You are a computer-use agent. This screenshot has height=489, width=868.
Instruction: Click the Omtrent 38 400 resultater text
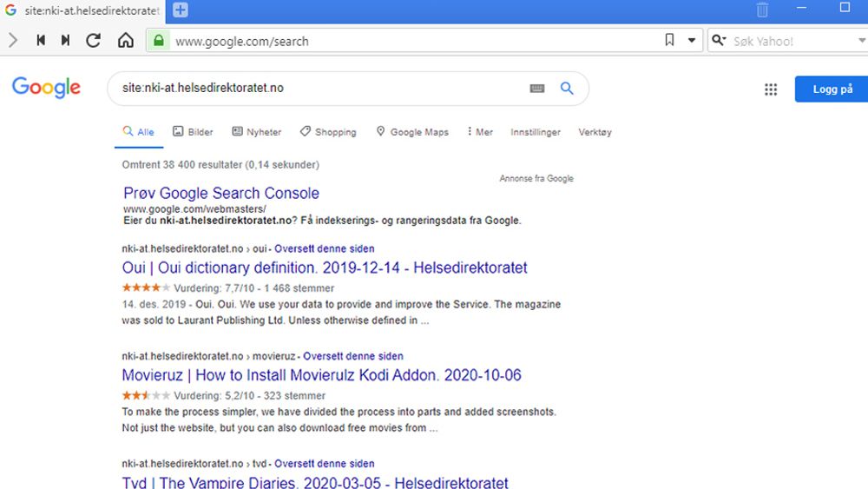[220, 164]
